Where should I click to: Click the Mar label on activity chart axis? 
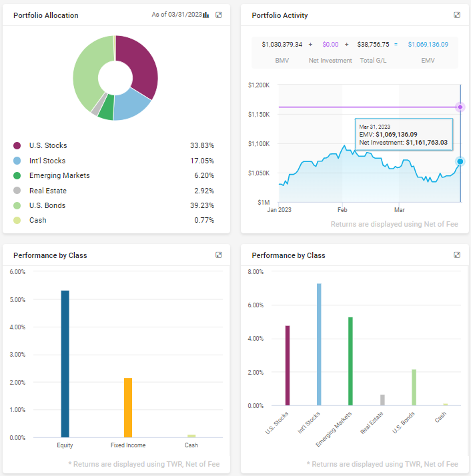(x=400, y=210)
